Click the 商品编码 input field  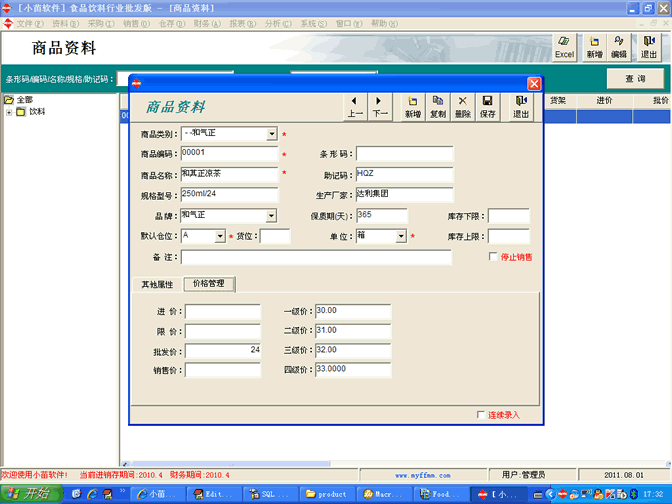(229, 153)
